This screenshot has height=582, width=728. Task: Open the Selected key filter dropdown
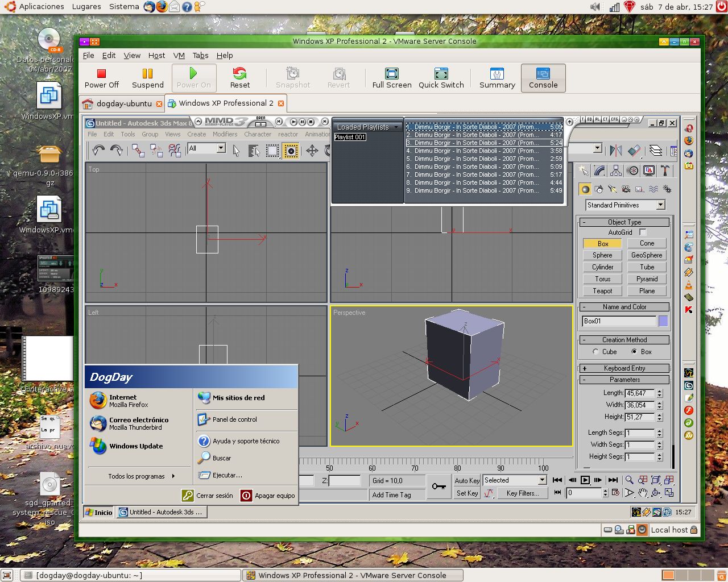point(515,480)
